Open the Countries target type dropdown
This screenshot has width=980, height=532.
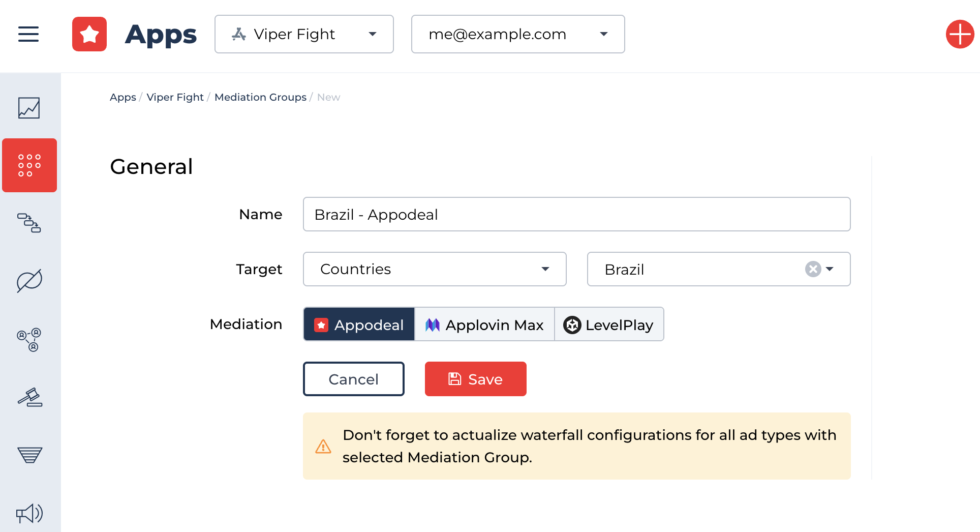435,269
